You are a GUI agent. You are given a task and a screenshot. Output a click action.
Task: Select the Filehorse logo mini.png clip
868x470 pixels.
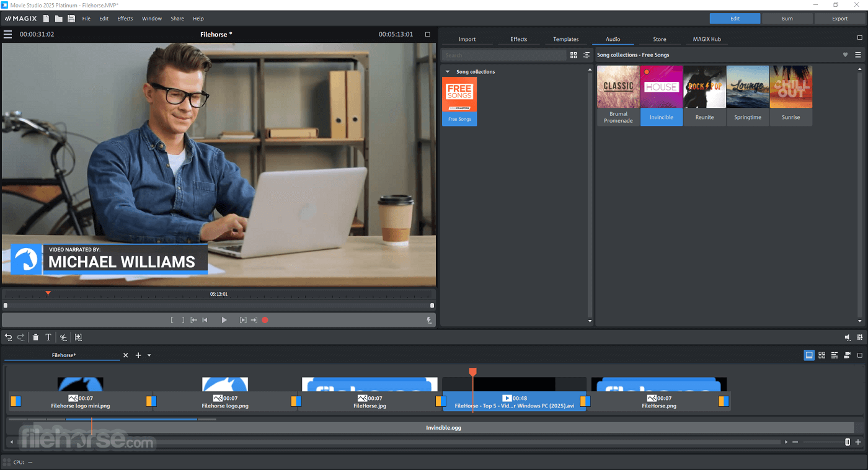click(x=80, y=394)
